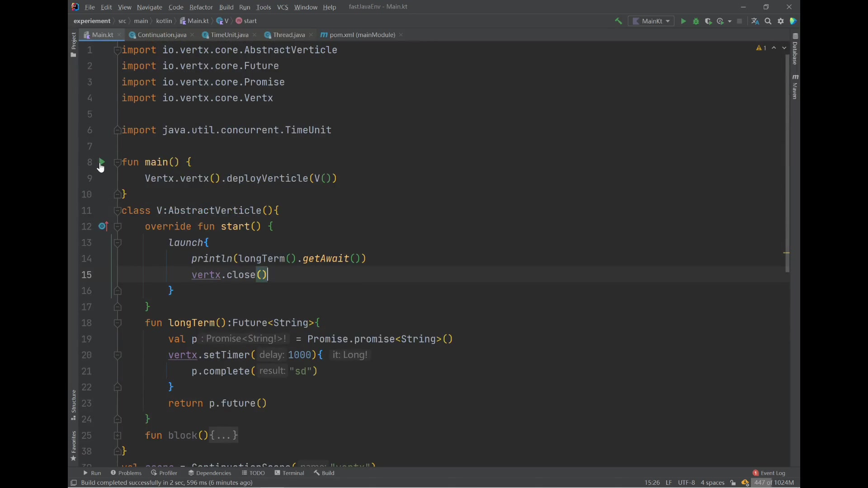Click the cloud download status bar icon
The height and width of the screenshot is (488, 868).
pyautogui.click(x=745, y=483)
